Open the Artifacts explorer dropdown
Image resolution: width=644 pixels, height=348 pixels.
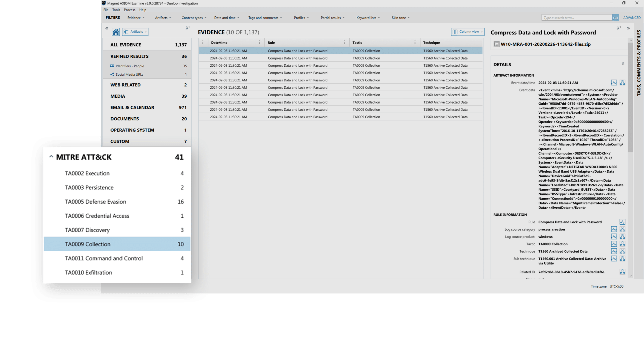[x=135, y=32]
